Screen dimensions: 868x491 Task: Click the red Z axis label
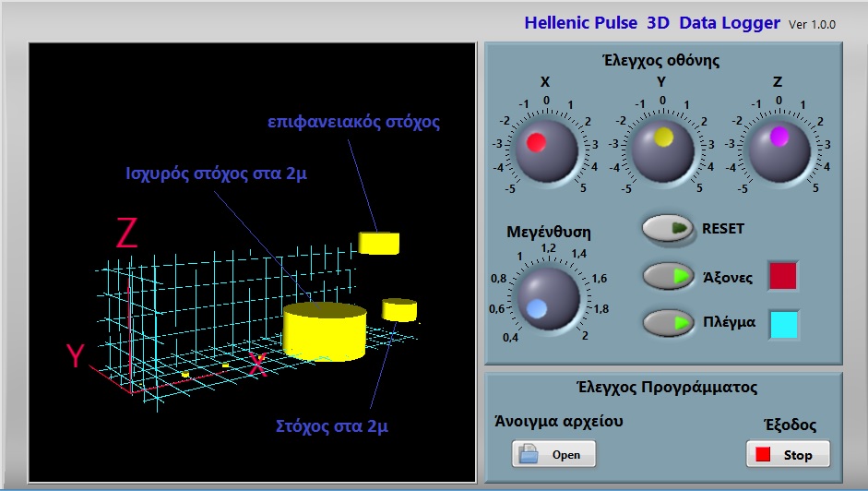tap(126, 234)
